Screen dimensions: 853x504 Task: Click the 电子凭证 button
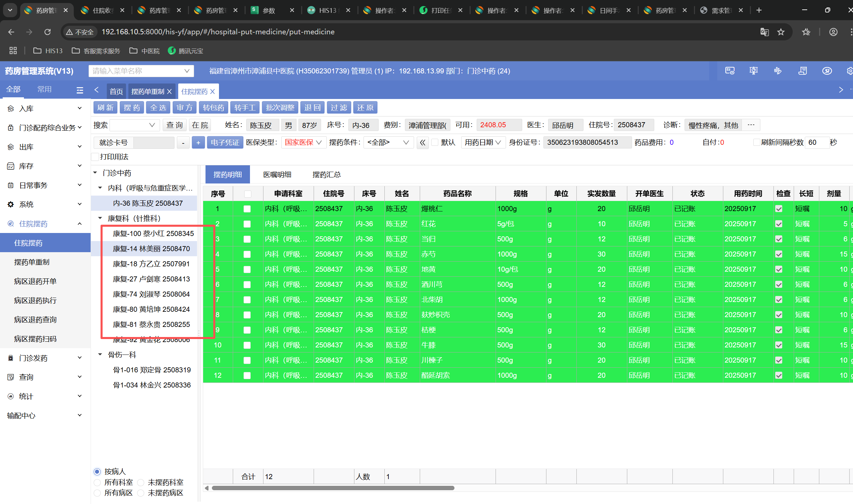[225, 142]
